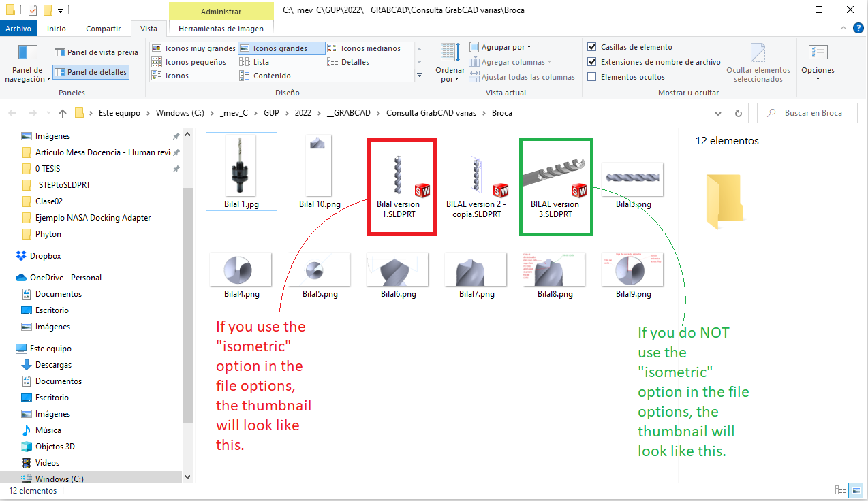Select the Bilal3.png thumbnail
868x501 pixels.
click(632, 177)
